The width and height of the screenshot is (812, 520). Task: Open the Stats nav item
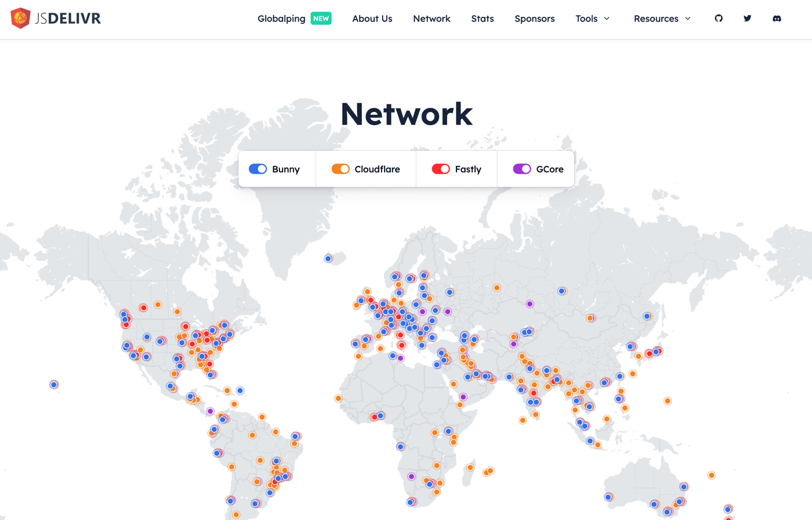[483, 19]
